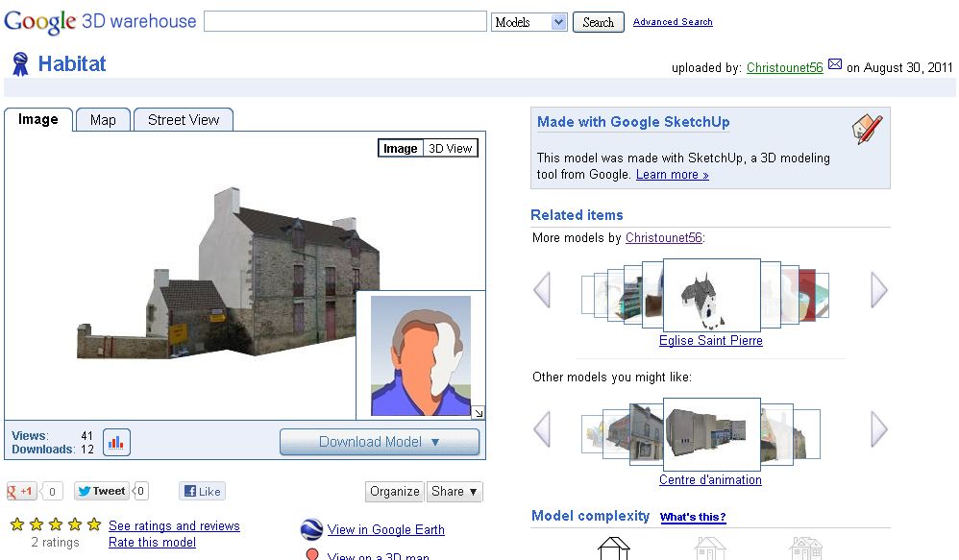Click the Eglise Saint Pierre thumbnail
Viewport: 959px width, 560px height.
[x=712, y=295]
